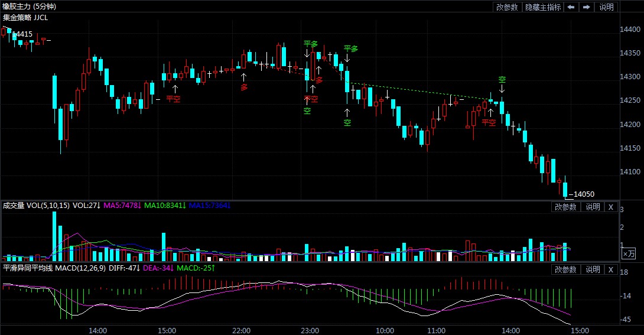Viewport: 644px width, 335px height.
Task: Close the MACD panel with its X
Action: (x=611, y=269)
